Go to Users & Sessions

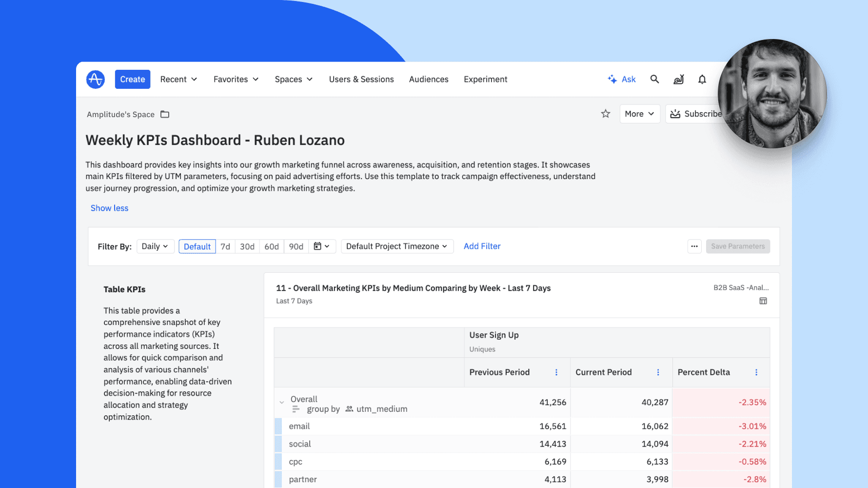pos(361,79)
